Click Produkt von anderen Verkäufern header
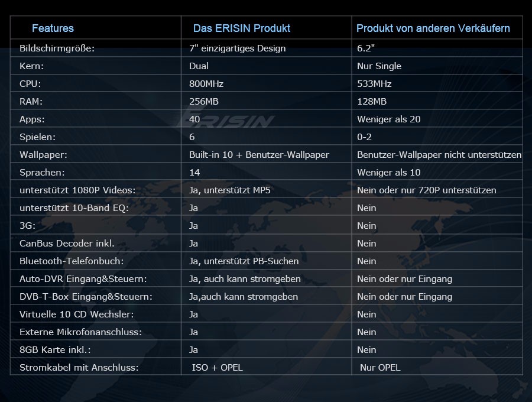532x402 pixels. click(x=433, y=28)
